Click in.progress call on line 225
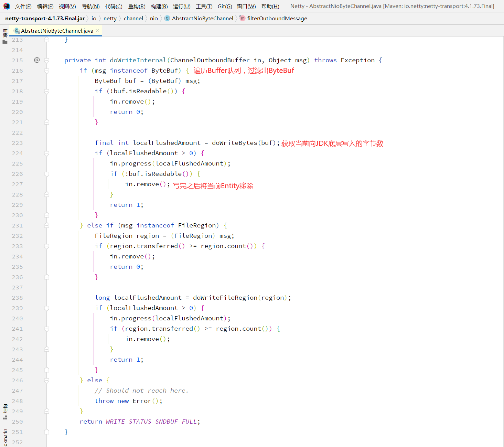The width and height of the screenshot is (504, 447). point(170,163)
